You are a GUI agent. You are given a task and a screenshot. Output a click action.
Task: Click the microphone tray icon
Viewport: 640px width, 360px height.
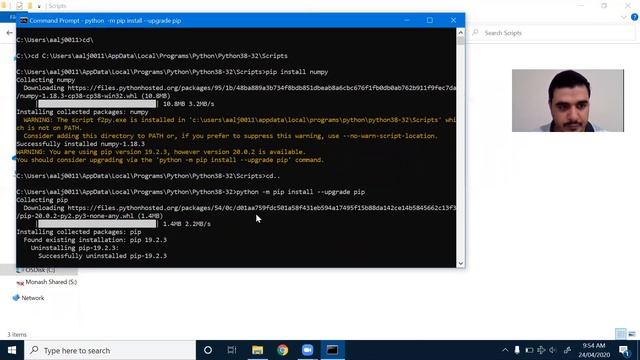click(x=517, y=350)
